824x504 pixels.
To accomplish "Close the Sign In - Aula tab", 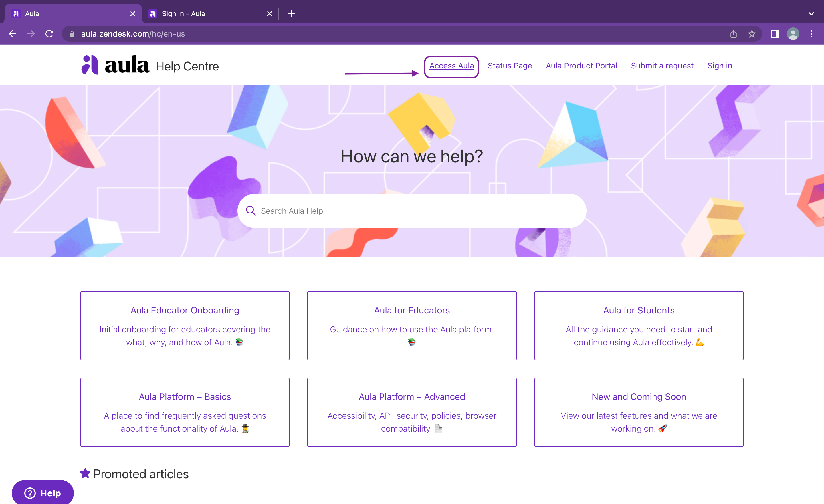I will tap(270, 14).
